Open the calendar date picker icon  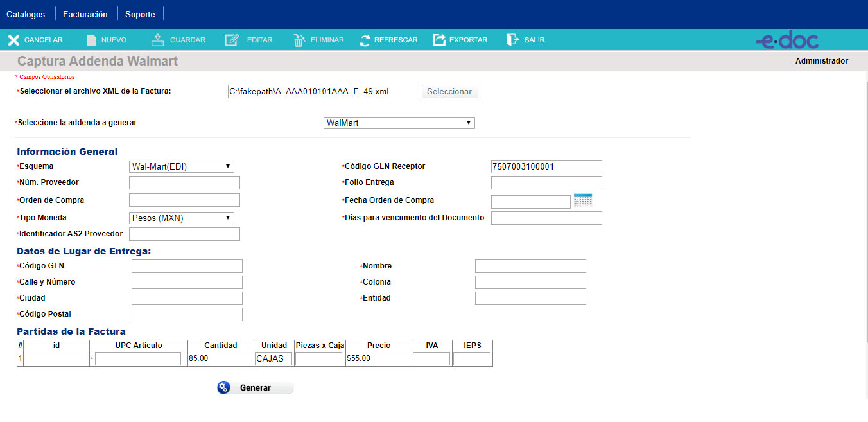pos(583,200)
